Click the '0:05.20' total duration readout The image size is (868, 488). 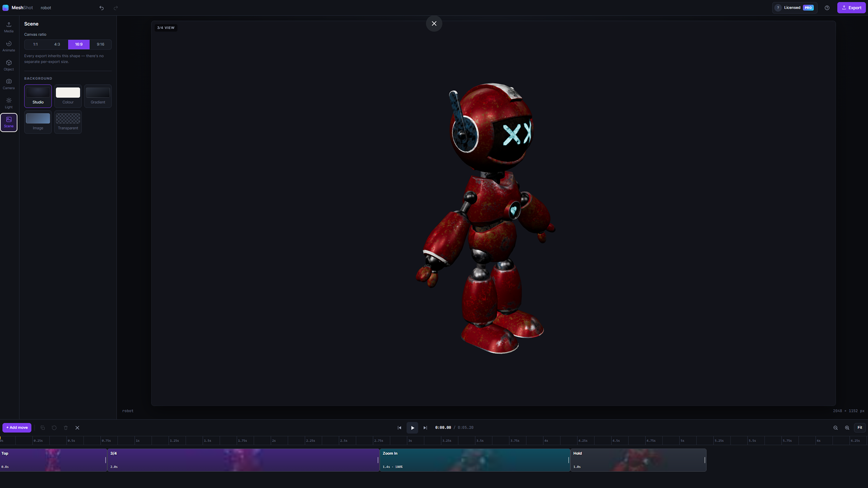coord(465,428)
